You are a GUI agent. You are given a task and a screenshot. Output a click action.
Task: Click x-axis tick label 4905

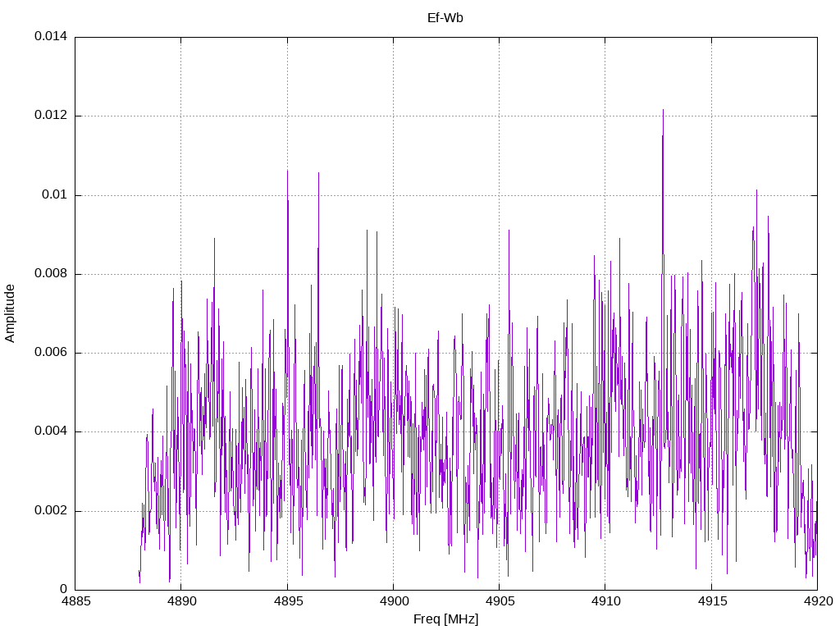[x=500, y=601]
